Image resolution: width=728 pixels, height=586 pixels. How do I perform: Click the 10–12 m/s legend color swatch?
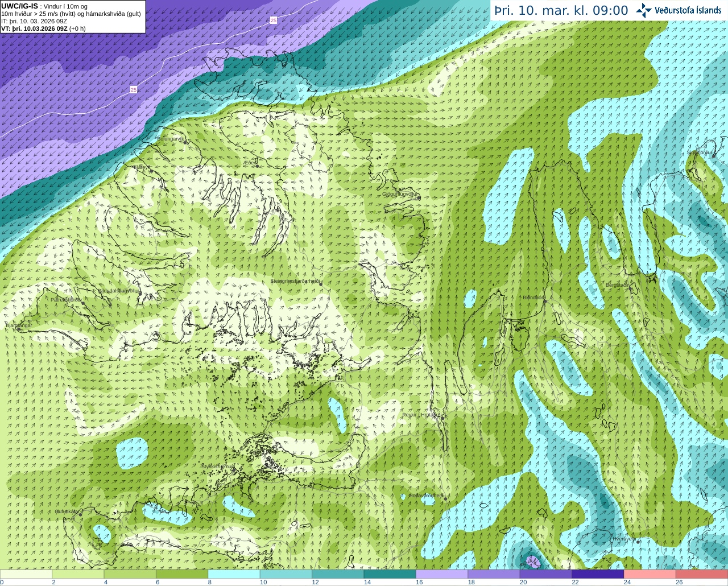pyautogui.click(x=286, y=574)
